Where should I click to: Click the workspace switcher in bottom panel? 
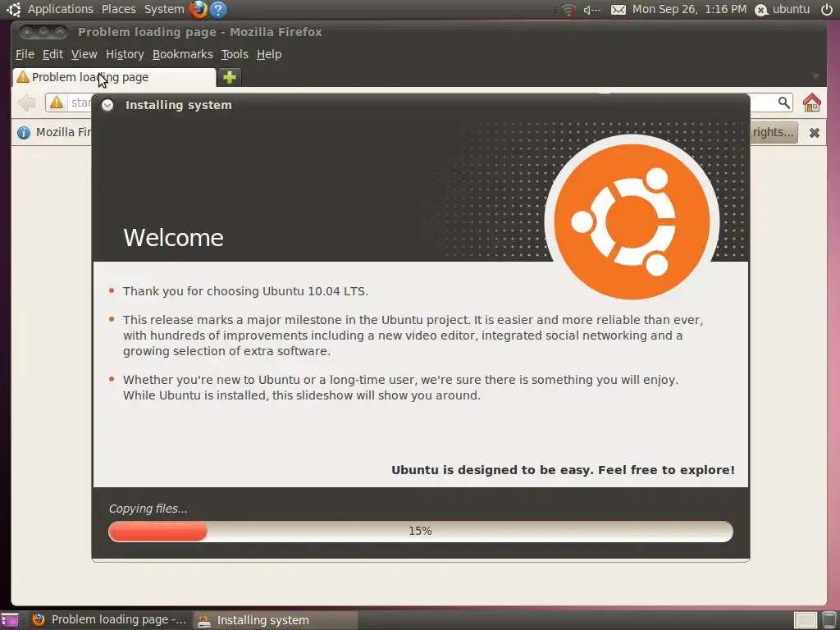pos(806,620)
